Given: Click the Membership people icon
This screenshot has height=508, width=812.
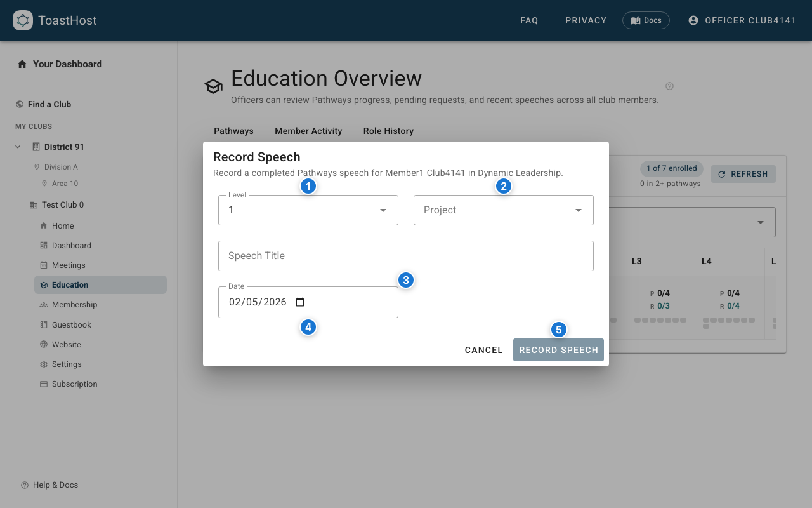Looking at the screenshot, I should point(44,305).
